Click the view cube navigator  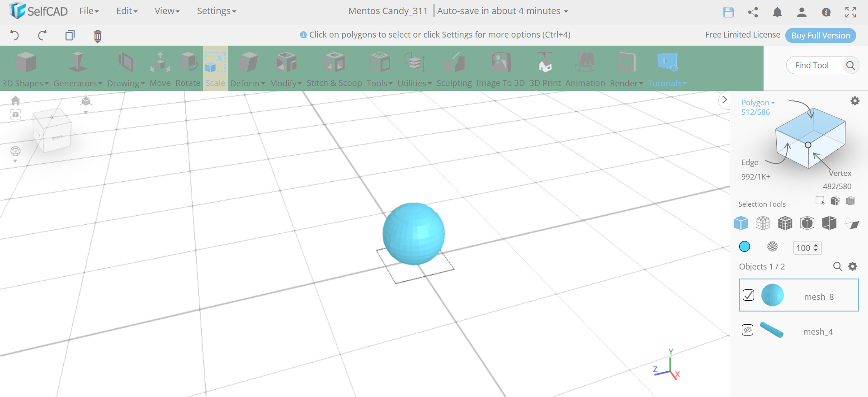pyautogui.click(x=52, y=131)
